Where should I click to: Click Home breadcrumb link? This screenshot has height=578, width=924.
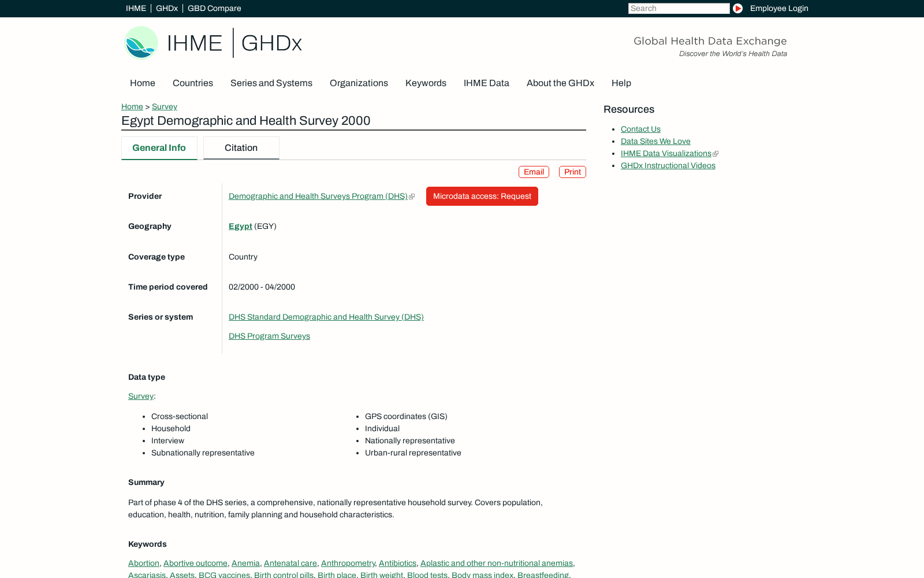pyautogui.click(x=132, y=106)
